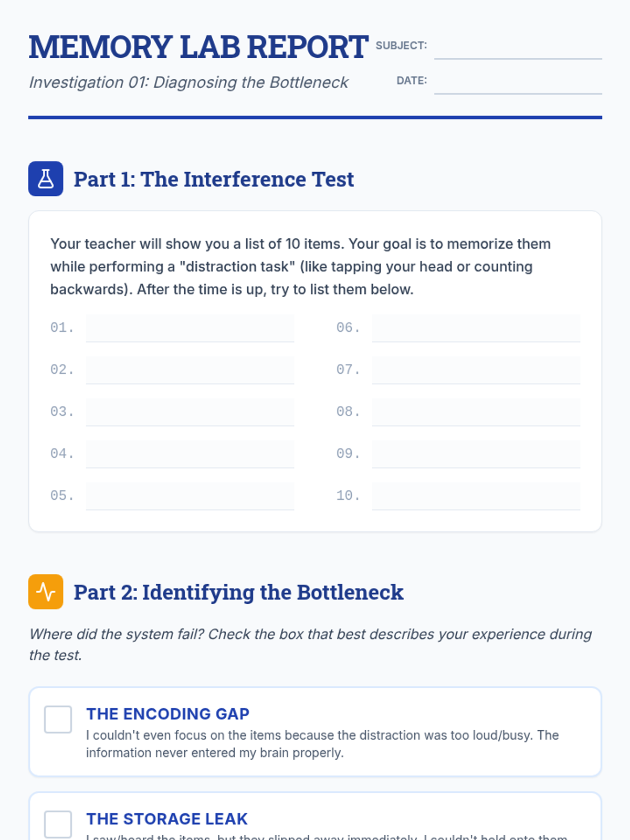Viewport: 630px width, 840px height.
Task: Click the item 06 answer field
Action: [x=476, y=328]
